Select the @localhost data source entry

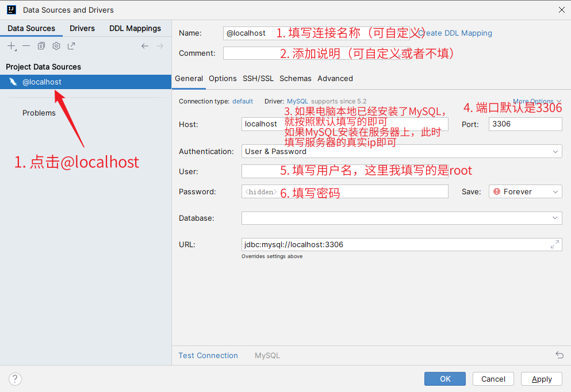click(x=42, y=82)
